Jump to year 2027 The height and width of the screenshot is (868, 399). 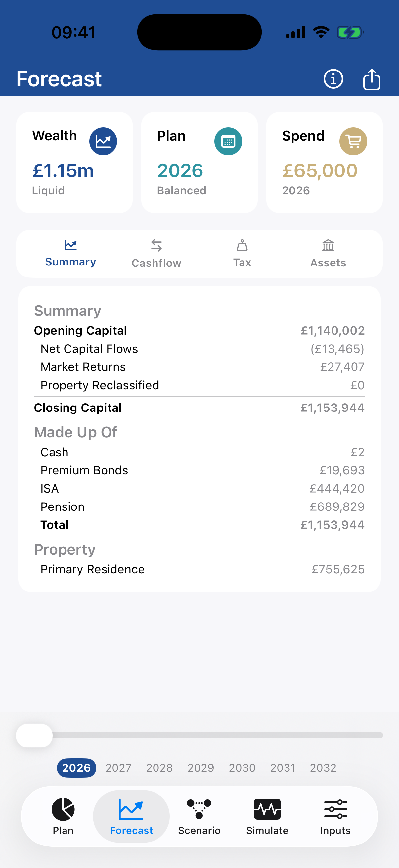point(118,768)
